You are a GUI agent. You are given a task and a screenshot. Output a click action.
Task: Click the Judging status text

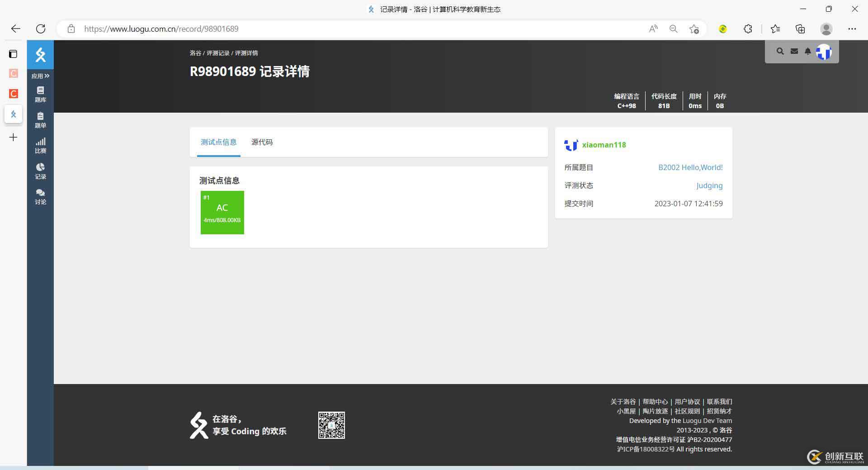(x=709, y=185)
